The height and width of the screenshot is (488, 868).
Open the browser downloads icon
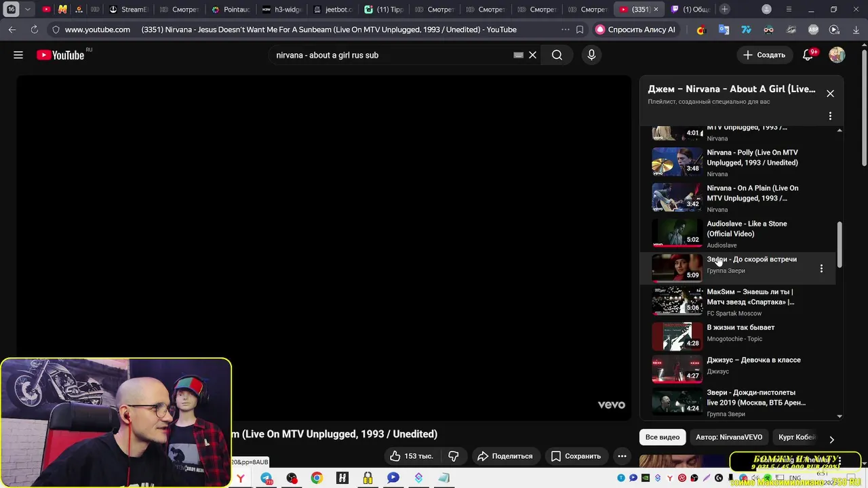click(856, 30)
